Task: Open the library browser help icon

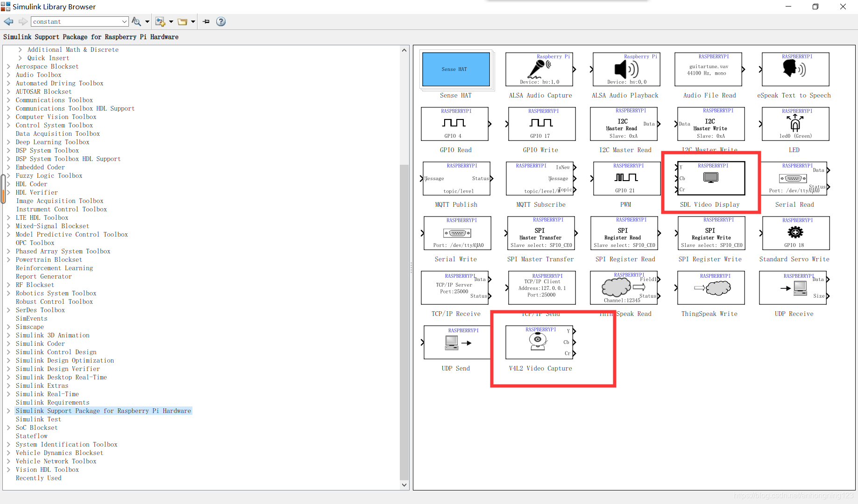Action: click(x=221, y=21)
